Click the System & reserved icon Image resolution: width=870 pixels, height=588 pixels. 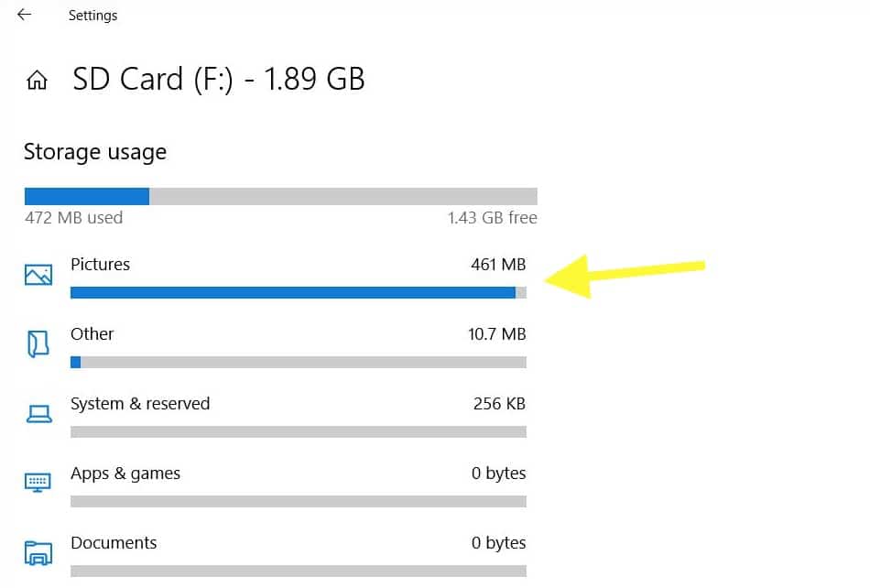tap(38, 412)
